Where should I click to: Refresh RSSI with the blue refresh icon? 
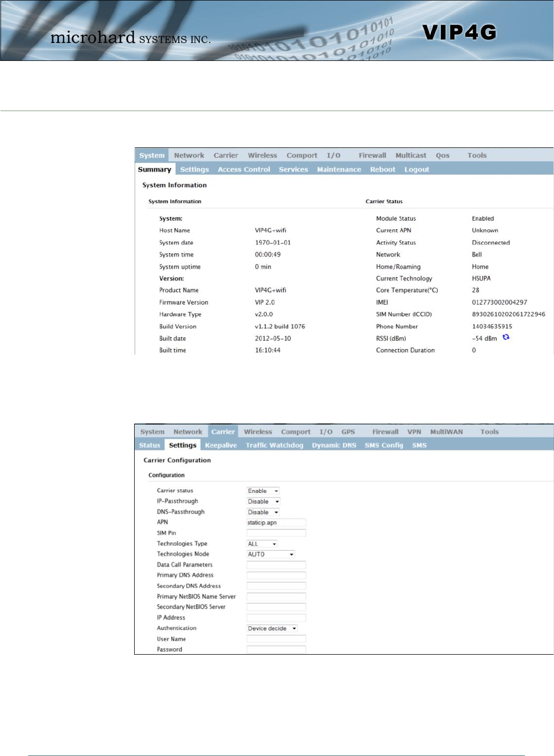[506, 337]
